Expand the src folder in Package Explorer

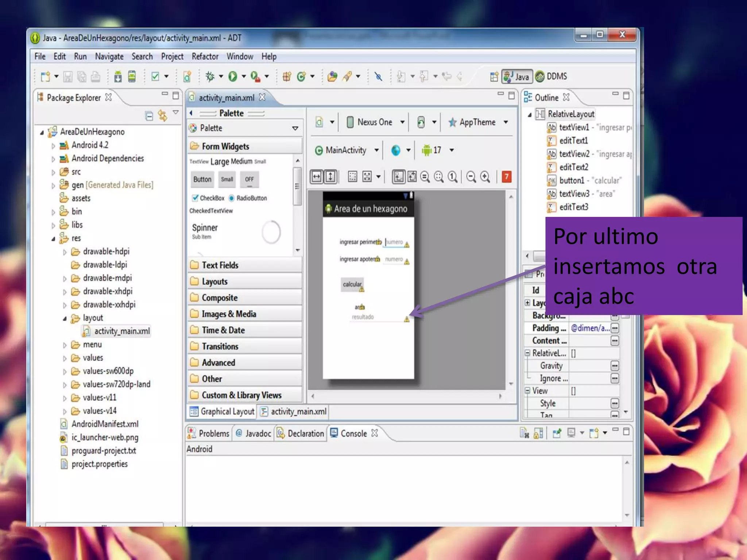click(53, 172)
